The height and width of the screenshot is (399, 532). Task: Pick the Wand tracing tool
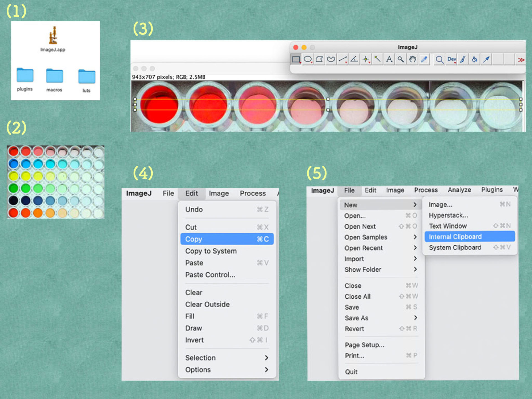point(377,59)
